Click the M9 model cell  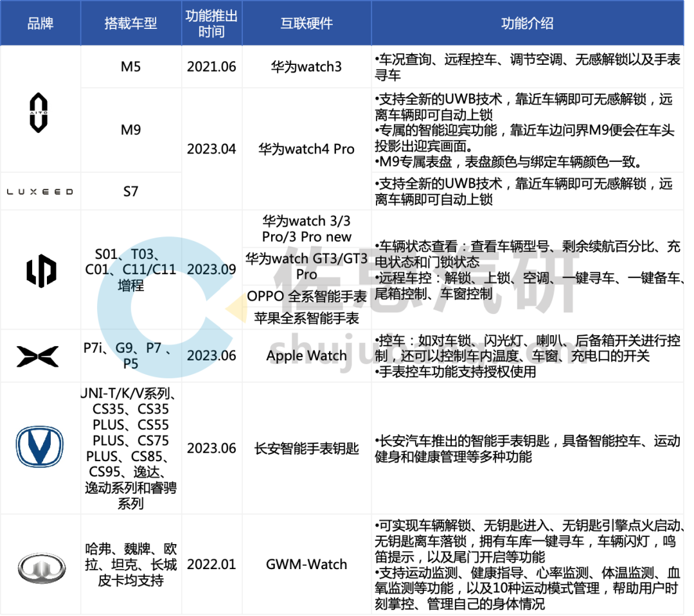131,130
